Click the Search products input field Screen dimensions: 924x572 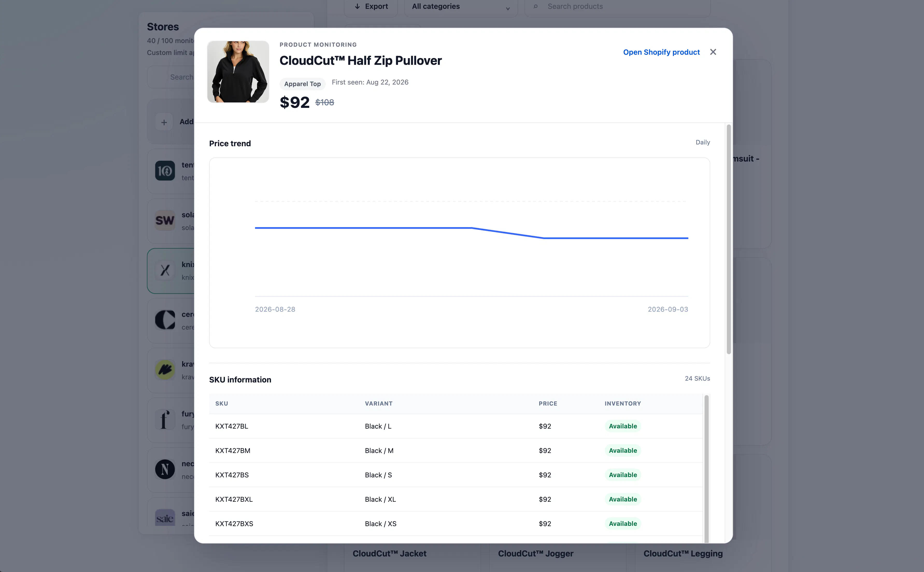[617, 6]
